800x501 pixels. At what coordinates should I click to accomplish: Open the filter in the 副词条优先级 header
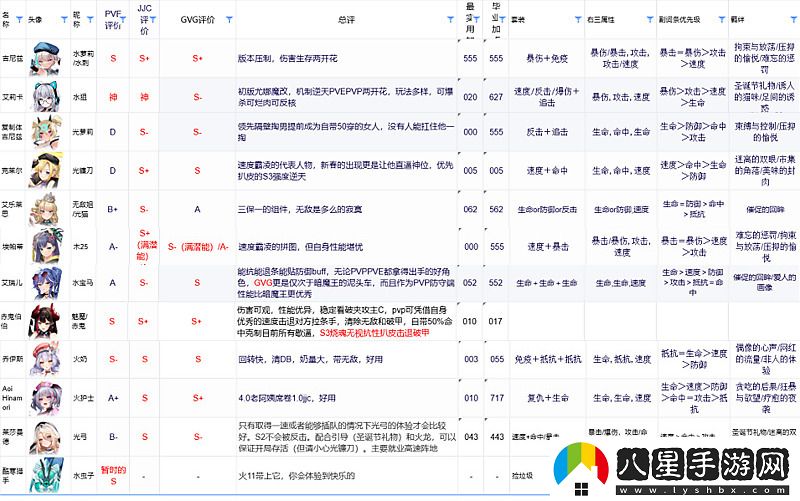[722, 20]
